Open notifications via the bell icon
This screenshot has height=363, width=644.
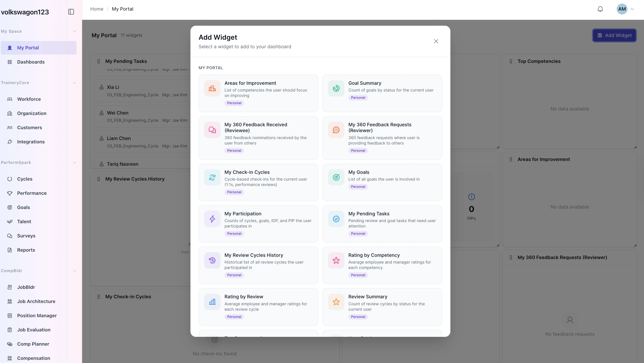600,9
